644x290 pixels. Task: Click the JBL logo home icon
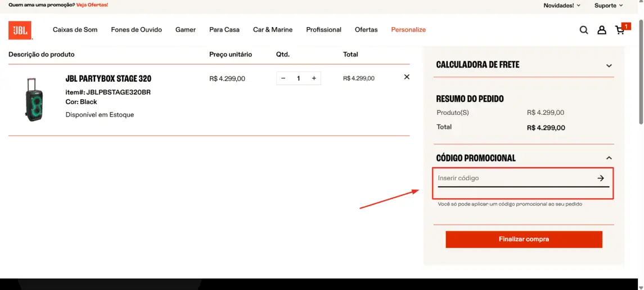(20, 30)
